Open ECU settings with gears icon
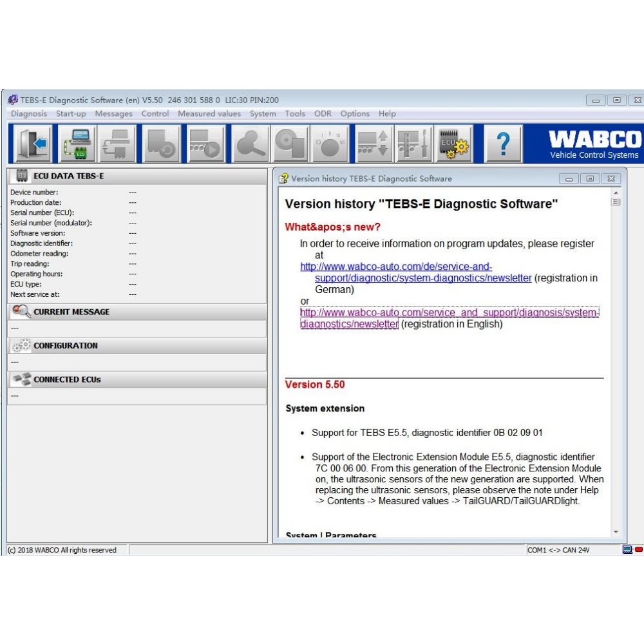 453,144
